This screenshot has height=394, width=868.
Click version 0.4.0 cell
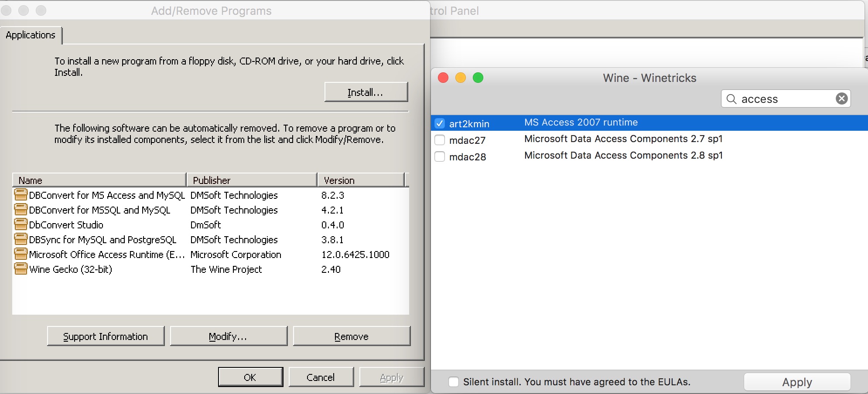click(333, 225)
